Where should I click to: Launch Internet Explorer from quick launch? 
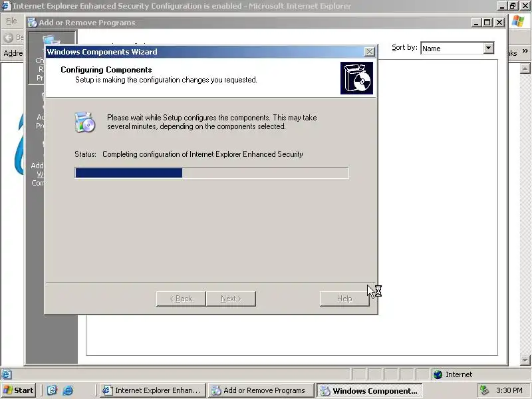point(68,390)
